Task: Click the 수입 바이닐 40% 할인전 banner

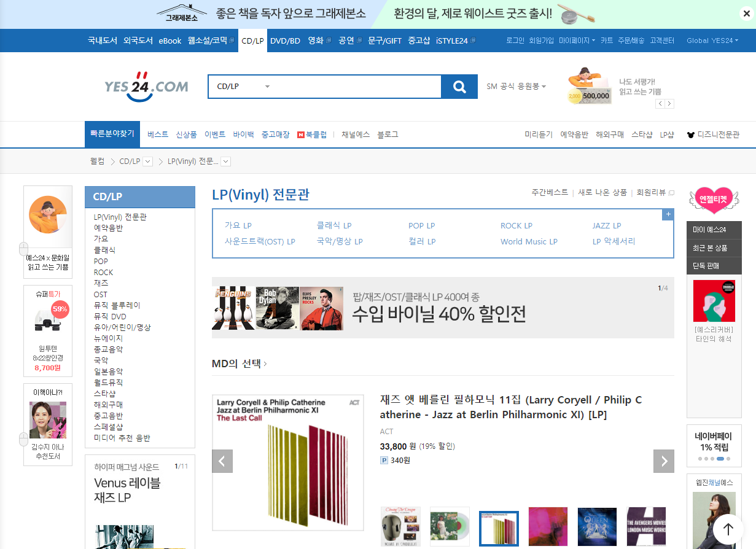Action: pyautogui.click(x=443, y=308)
